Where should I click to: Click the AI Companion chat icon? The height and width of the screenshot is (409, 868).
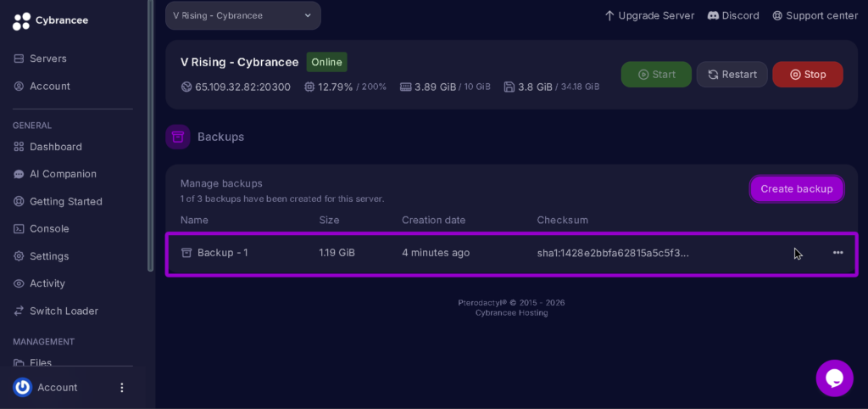point(19,174)
